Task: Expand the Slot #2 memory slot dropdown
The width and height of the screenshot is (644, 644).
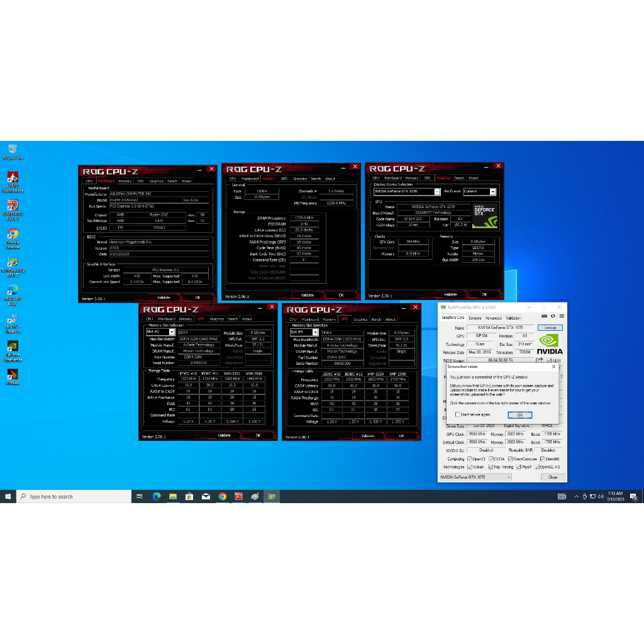Action: point(172,332)
